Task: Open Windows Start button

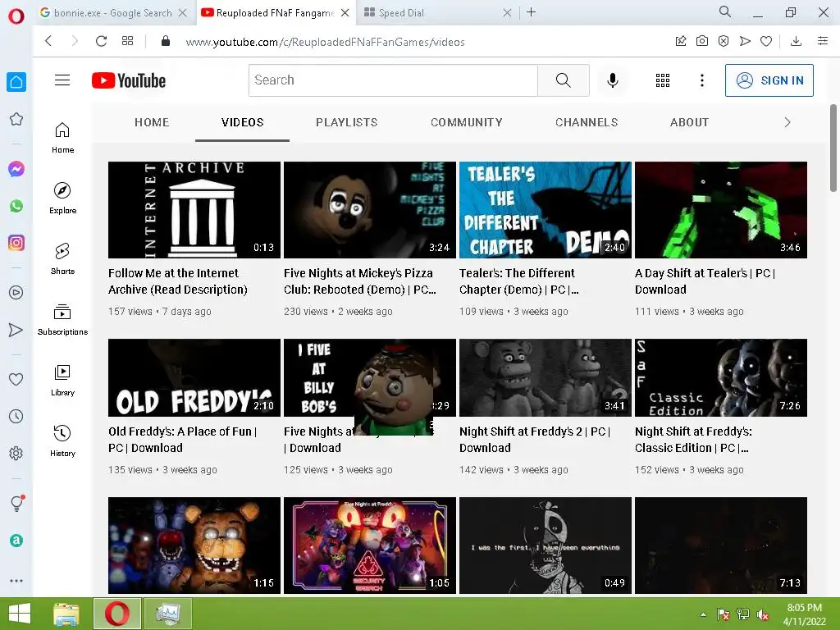Action: (20, 614)
